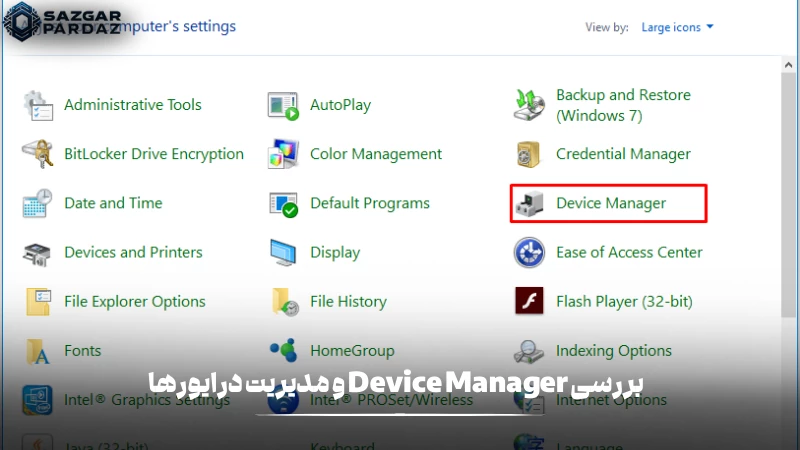Click the Fonts folder icon
This screenshot has width=800, height=450.
coord(38,352)
